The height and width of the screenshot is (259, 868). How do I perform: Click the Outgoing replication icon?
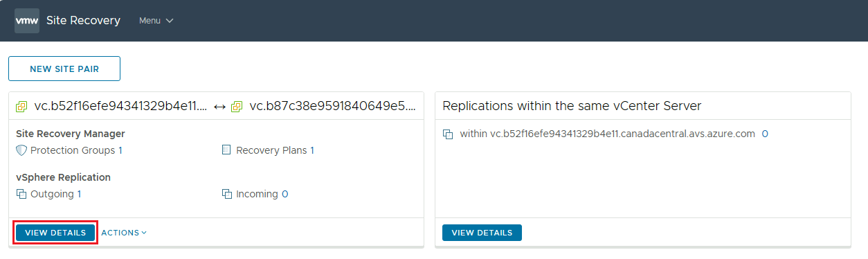21,195
